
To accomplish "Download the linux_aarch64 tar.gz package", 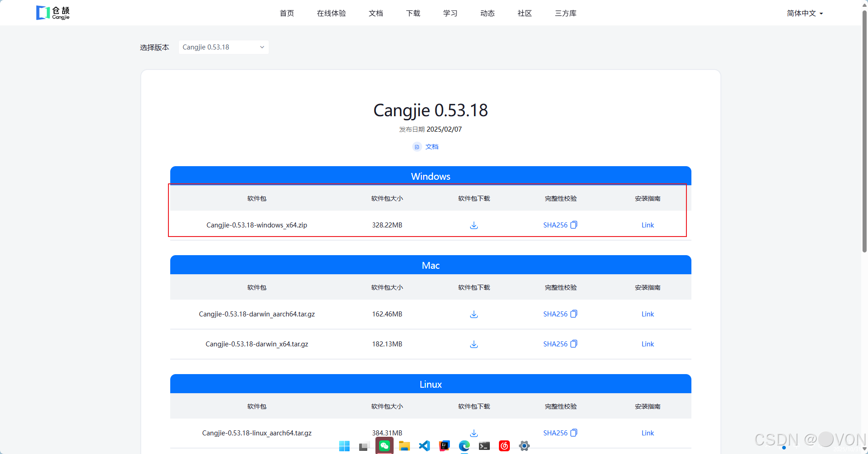I will click(474, 433).
